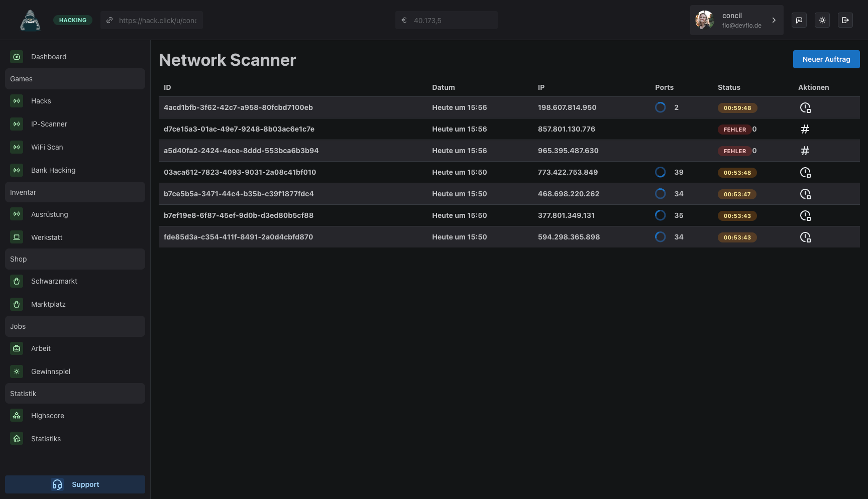Collapse the Inventar section header
868x499 pixels.
click(x=75, y=192)
